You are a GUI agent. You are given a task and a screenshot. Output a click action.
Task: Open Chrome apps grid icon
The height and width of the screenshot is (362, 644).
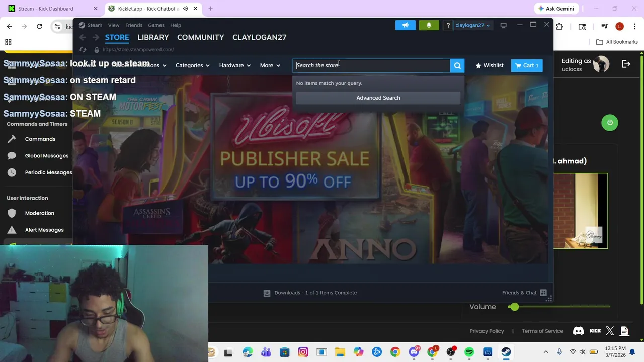tap(8, 42)
